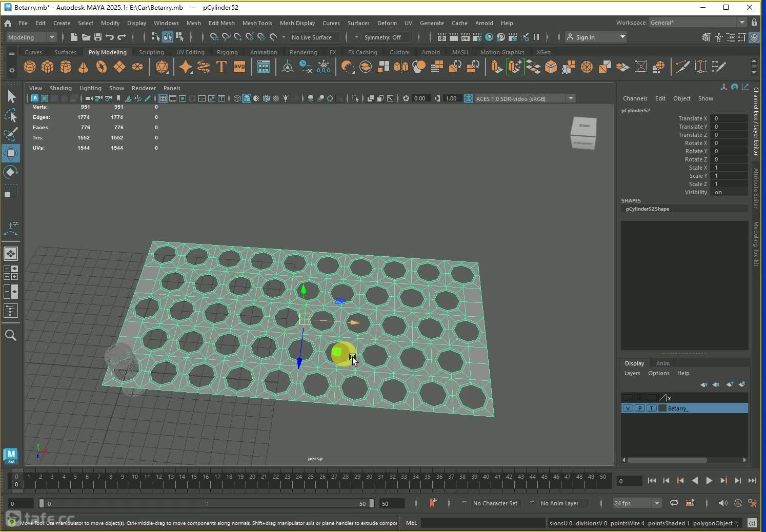
Task: Click the SVG import shelf icon
Action: pos(239,67)
